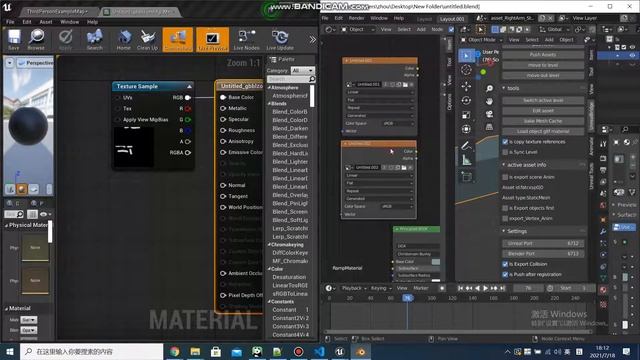
Task: Select Blender's Annotate tool
Action: pyautogui.click(x=466, y=146)
